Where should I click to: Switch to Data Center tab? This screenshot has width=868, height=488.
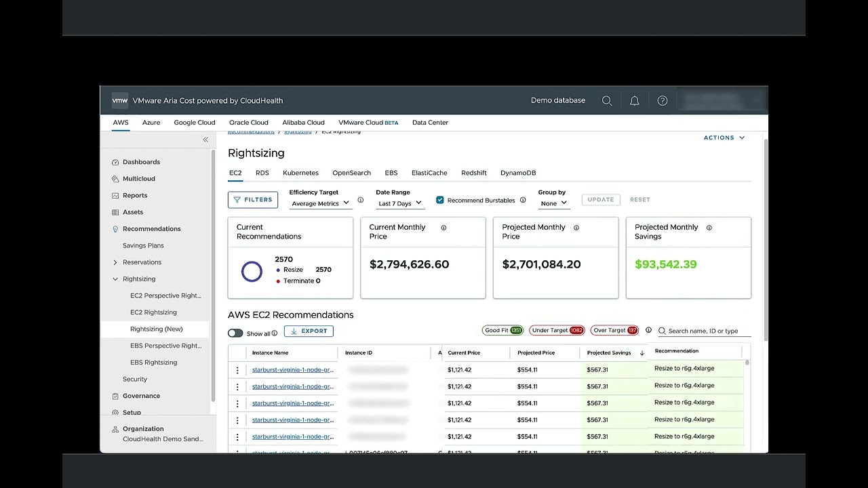pos(430,123)
